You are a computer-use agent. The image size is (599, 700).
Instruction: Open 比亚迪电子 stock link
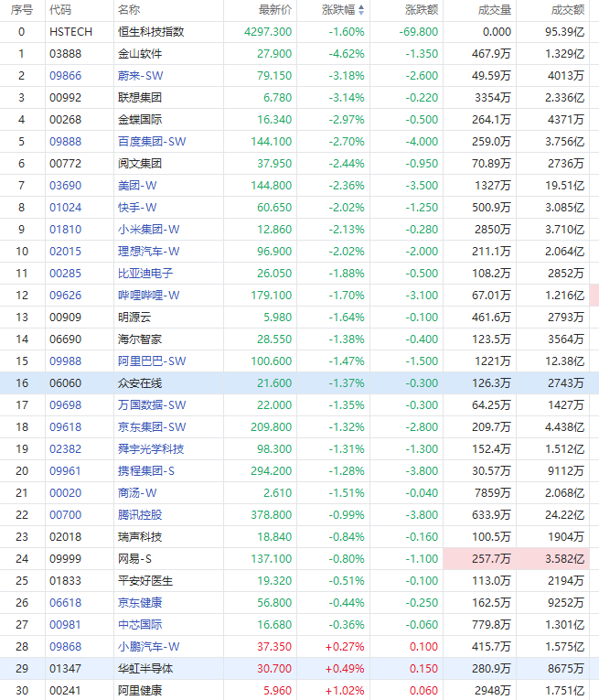coord(145,274)
